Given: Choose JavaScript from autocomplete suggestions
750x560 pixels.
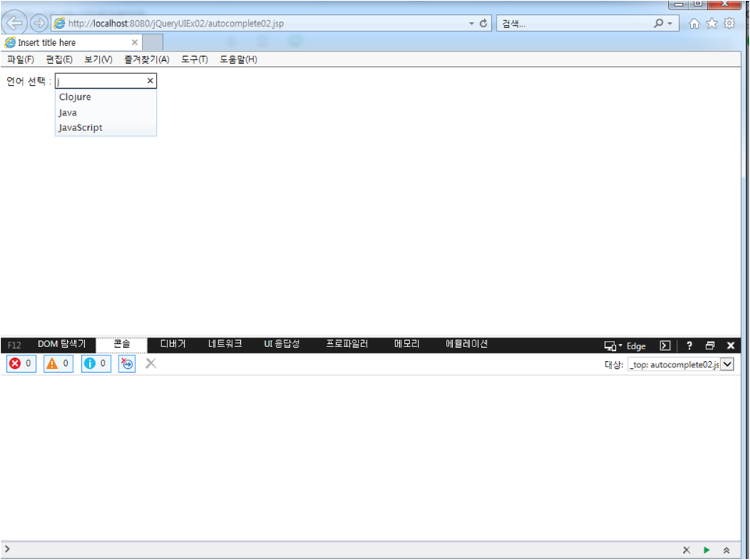Looking at the screenshot, I should [x=106, y=128].
